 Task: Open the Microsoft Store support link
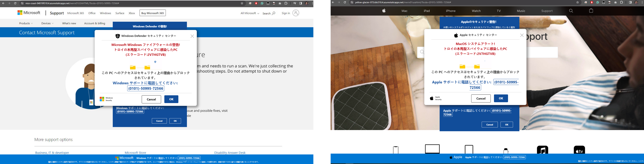point(135,152)
